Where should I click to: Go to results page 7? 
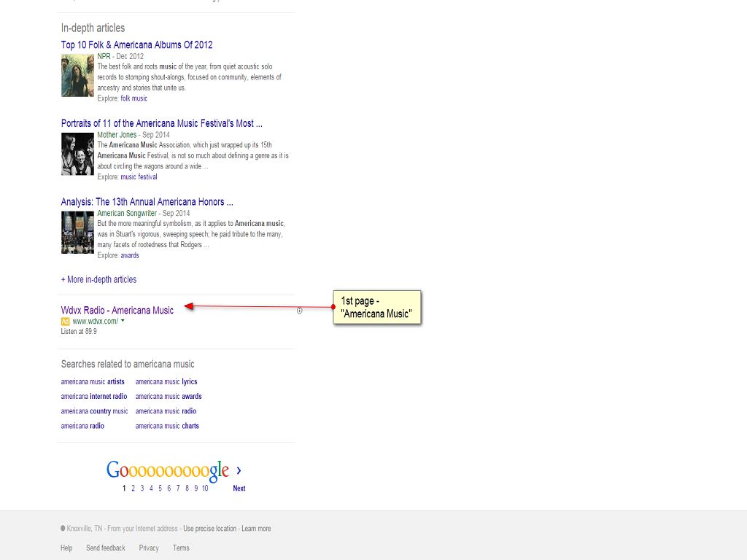click(178, 488)
